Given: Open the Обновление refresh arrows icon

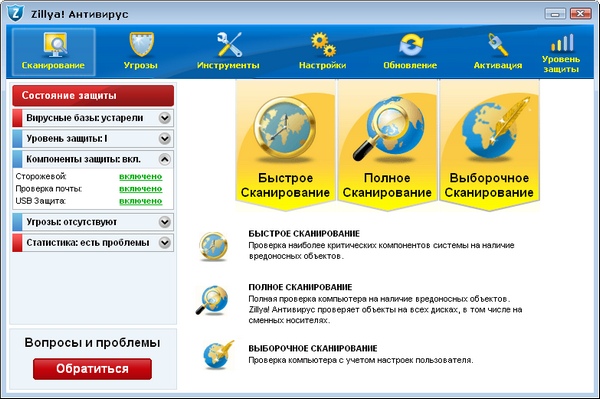Looking at the screenshot, I should pyautogui.click(x=411, y=44).
